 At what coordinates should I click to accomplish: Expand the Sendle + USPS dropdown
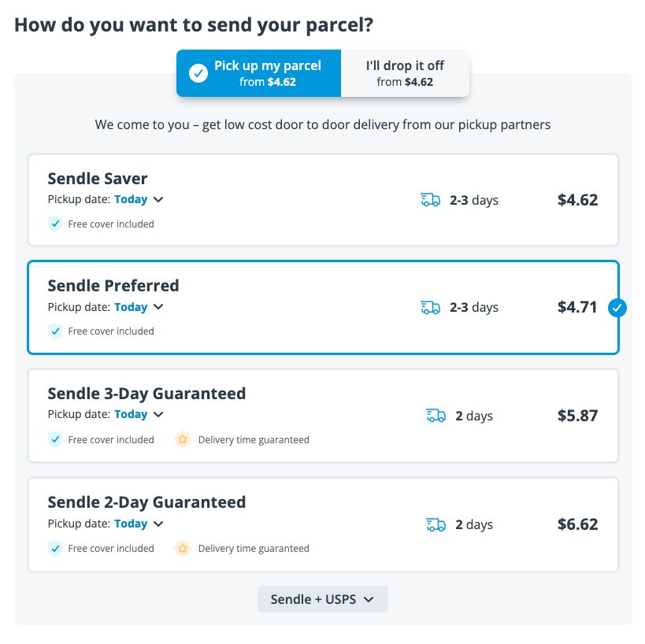click(x=323, y=599)
